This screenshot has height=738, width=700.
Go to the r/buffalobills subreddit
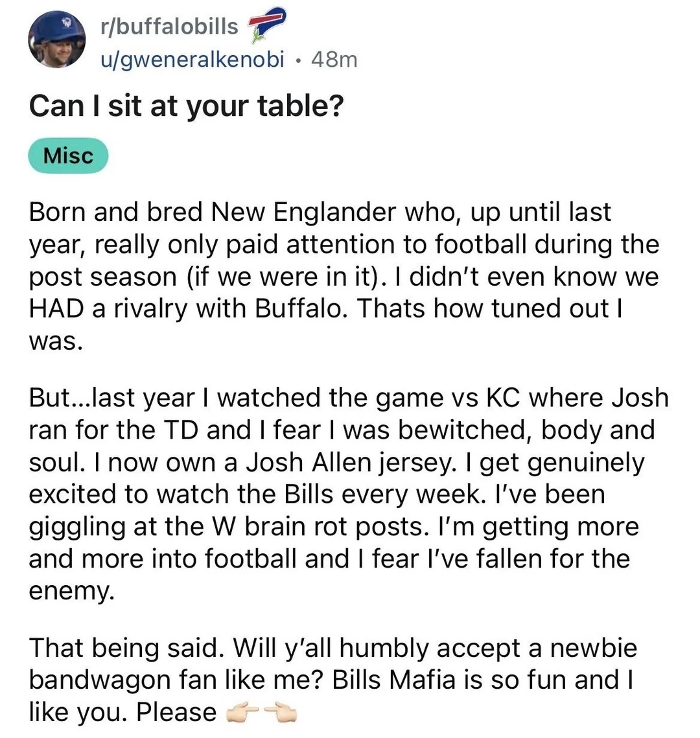click(169, 26)
